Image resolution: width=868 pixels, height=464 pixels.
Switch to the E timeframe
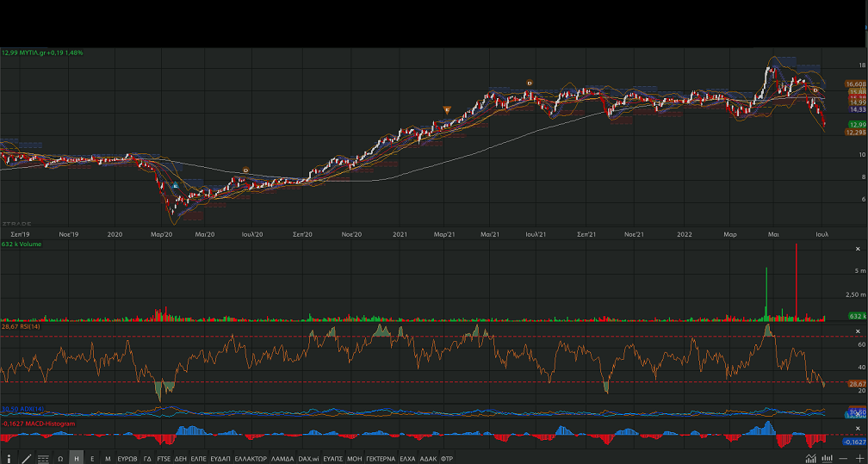(x=92, y=459)
